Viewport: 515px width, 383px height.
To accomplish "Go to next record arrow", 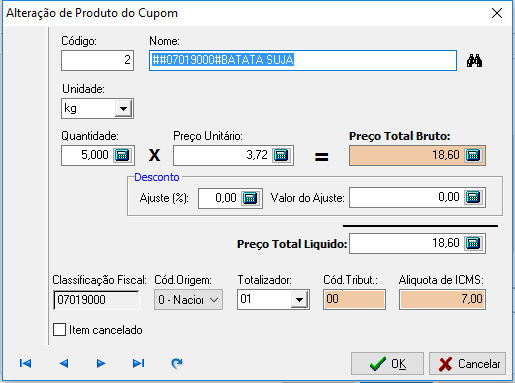I will pyautogui.click(x=101, y=363).
